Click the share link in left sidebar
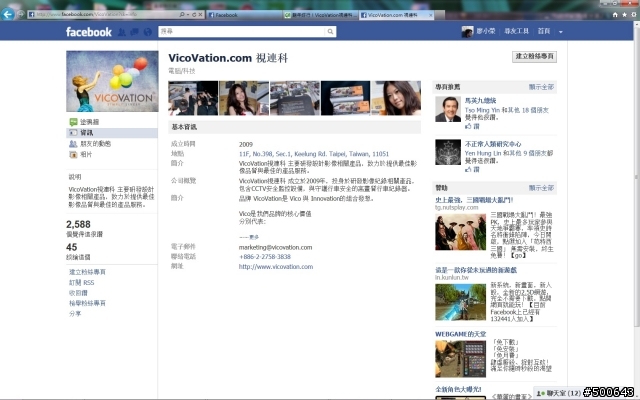Screen dimensions: 640x400 point(75,313)
